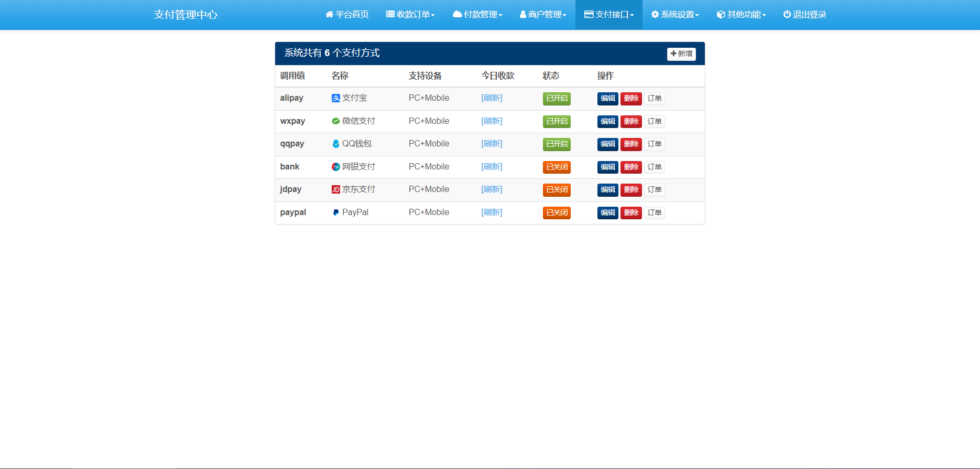Click the online bank payment icon

[336, 167]
